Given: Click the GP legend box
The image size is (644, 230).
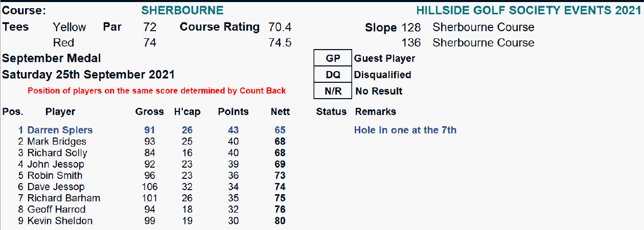Looking at the screenshot, I should point(333,59).
